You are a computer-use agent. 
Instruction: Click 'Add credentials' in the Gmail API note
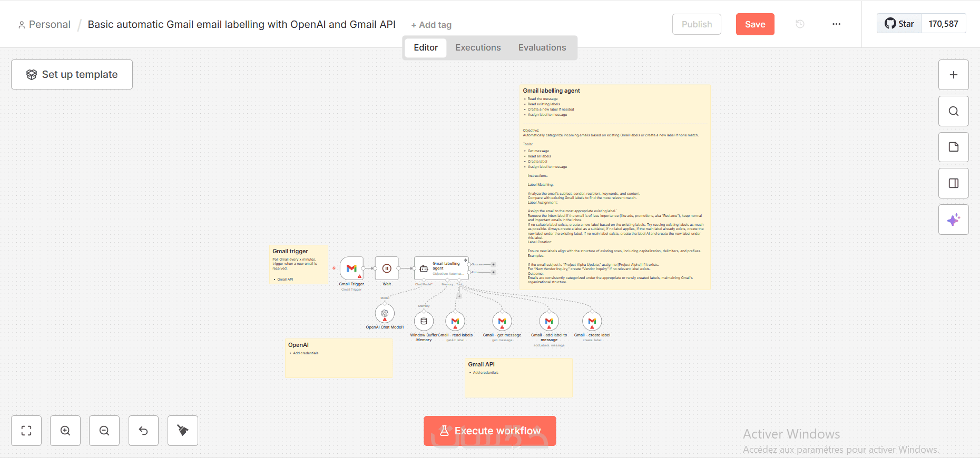coord(485,373)
